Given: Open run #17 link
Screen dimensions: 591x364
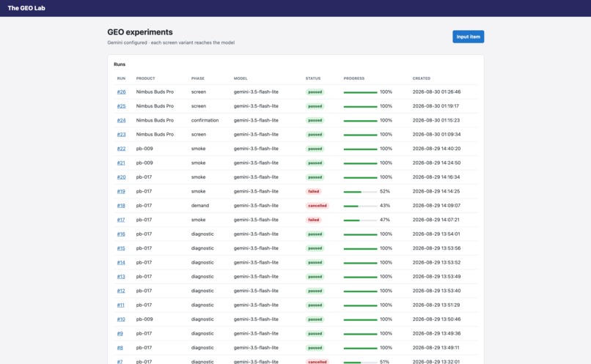Looking at the screenshot, I should (120, 220).
